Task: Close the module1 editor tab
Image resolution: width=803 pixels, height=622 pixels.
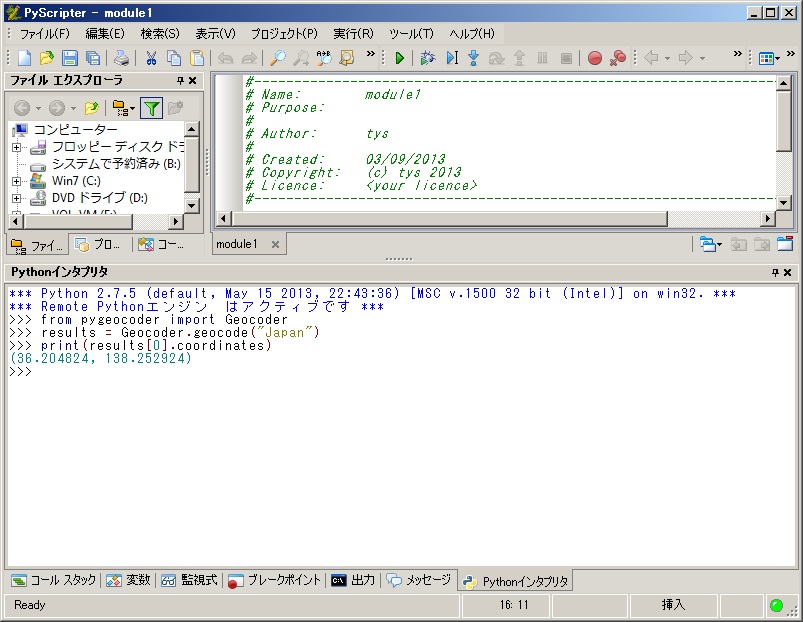Action: tap(275, 244)
